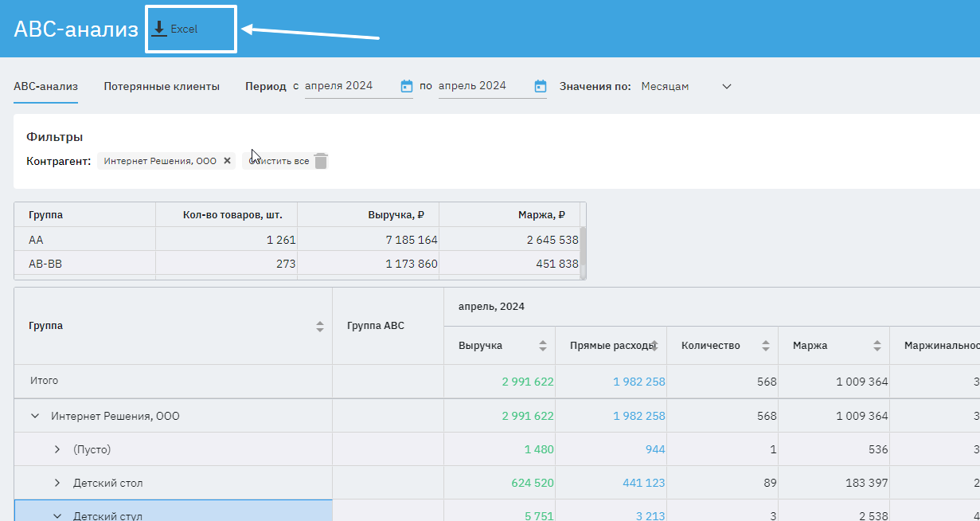Screen dimensions: 980x521
Task: Expand the Детский стол row
Action: click(57, 483)
